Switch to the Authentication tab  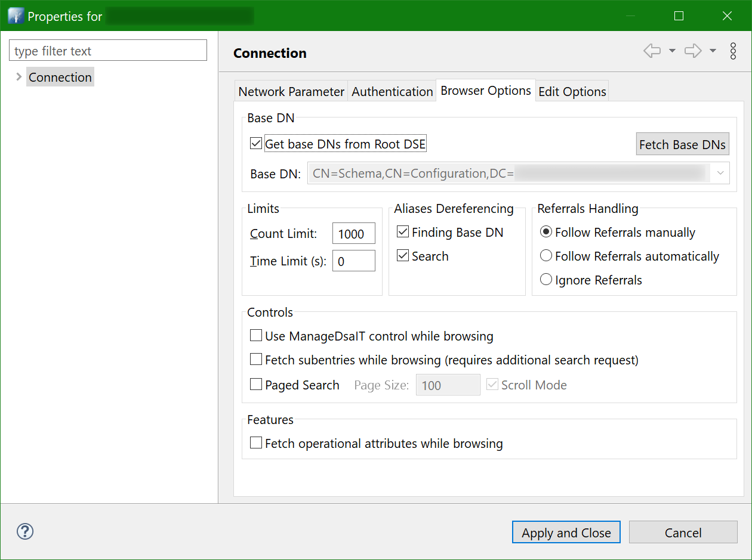pos(392,91)
